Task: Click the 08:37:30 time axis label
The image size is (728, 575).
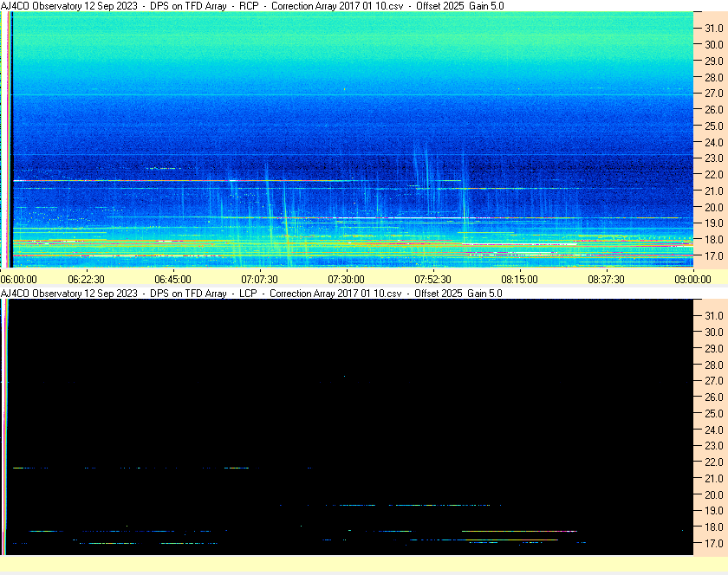Action: point(607,280)
